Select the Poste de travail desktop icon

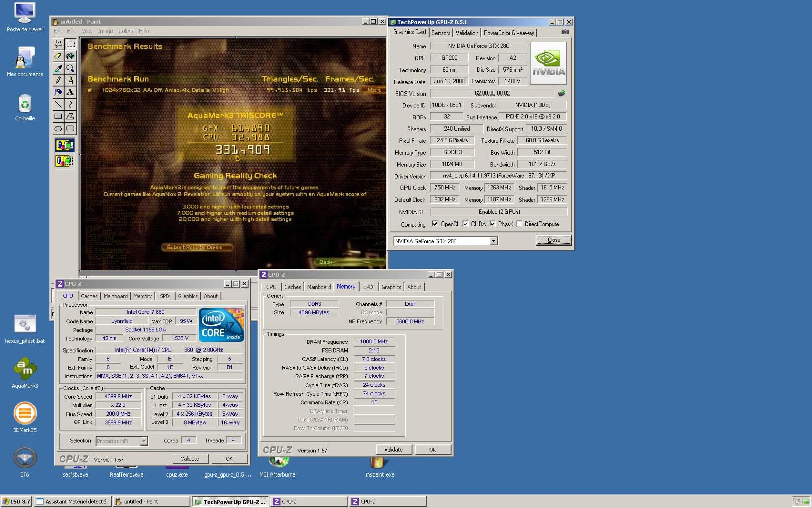(x=25, y=17)
